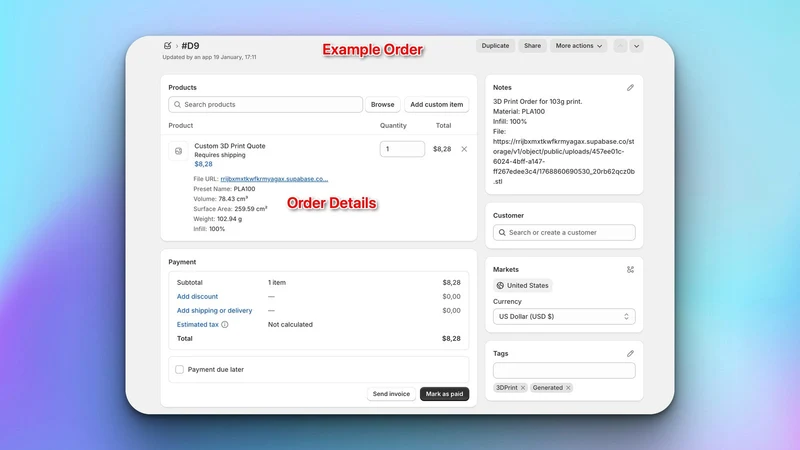Click the Not calculated tax text
The width and height of the screenshot is (800, 450).
coord(290,324)
